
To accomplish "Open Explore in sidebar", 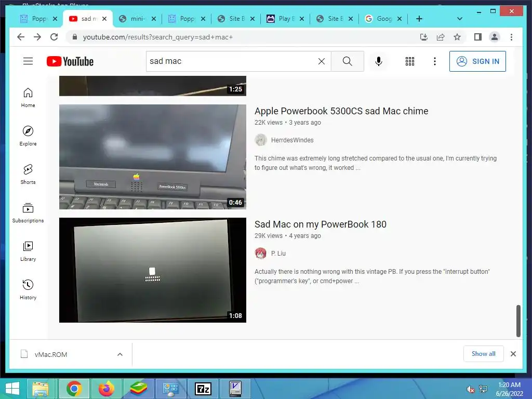I will 28,136.
